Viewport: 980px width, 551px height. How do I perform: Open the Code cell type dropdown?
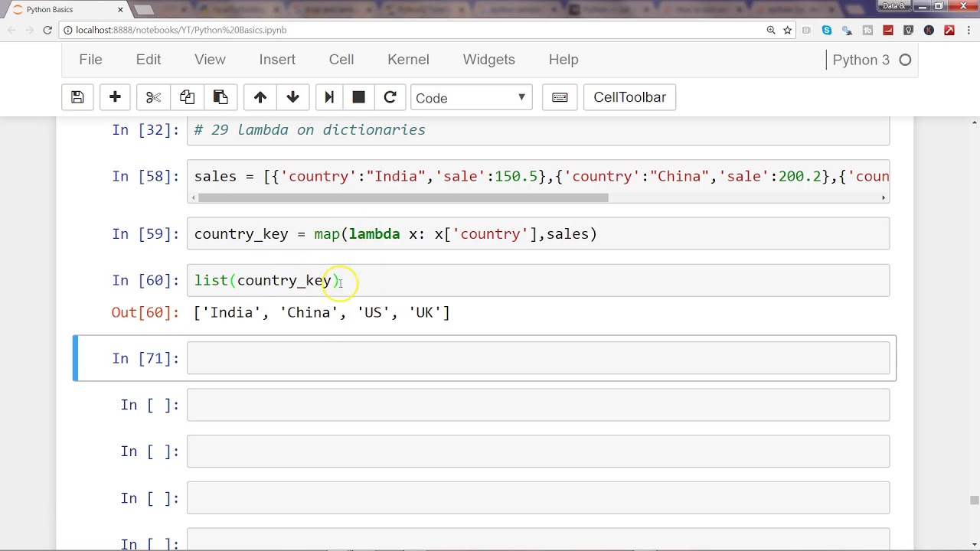(471, 98)
